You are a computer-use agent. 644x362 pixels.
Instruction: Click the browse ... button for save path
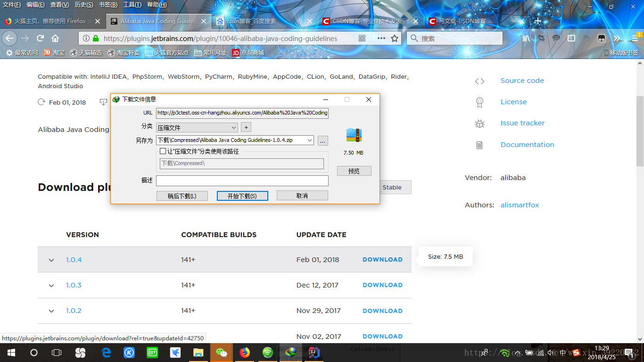pyautogui.click(x=322, y=140)
